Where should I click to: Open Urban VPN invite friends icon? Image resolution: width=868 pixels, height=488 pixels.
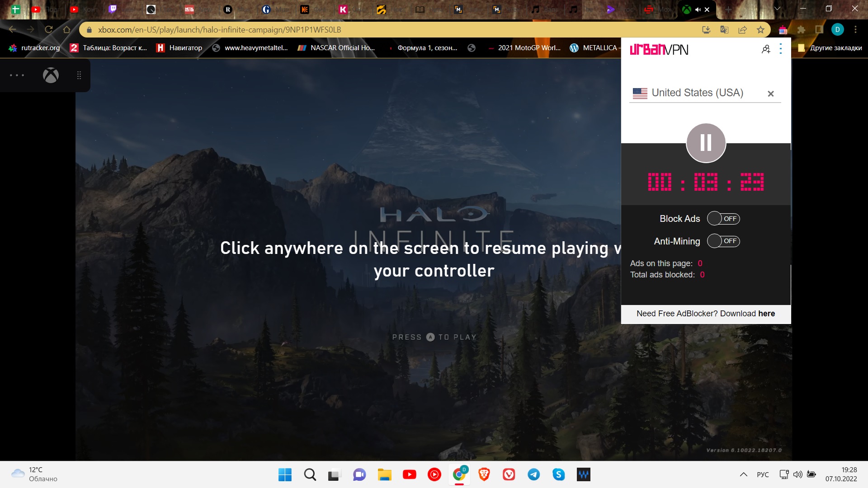[x=766, y=49]
